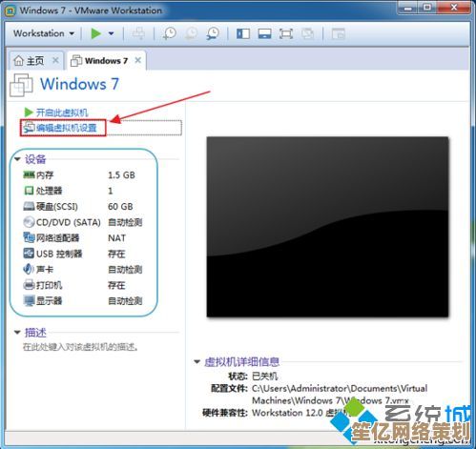Open the snapshot manager icon

[x=213, y=33]
